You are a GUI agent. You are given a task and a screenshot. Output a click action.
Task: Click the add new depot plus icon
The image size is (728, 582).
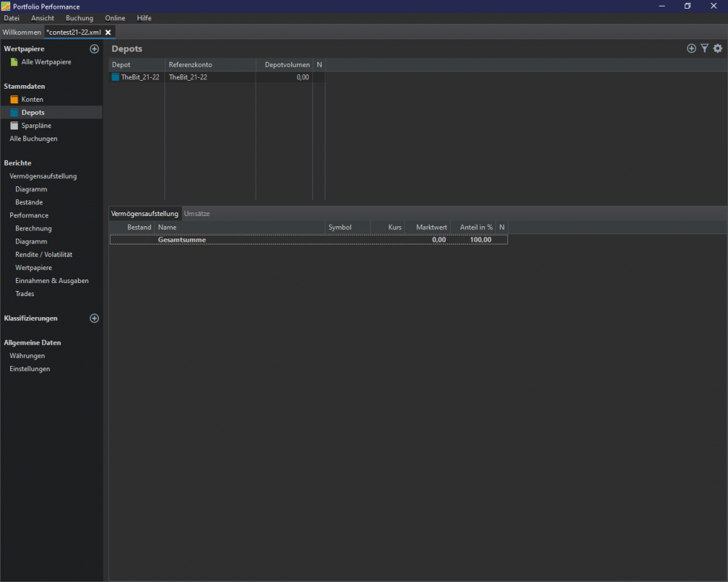coord(692,49)
